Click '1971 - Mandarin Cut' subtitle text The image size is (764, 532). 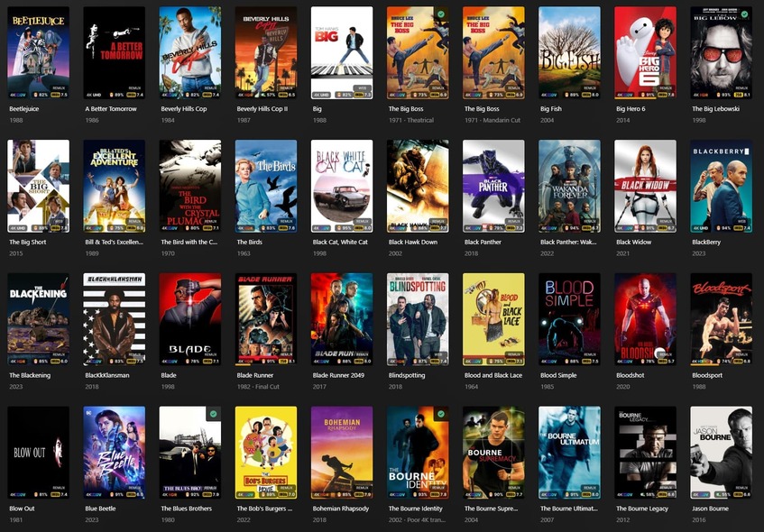[x=492, y=120]
